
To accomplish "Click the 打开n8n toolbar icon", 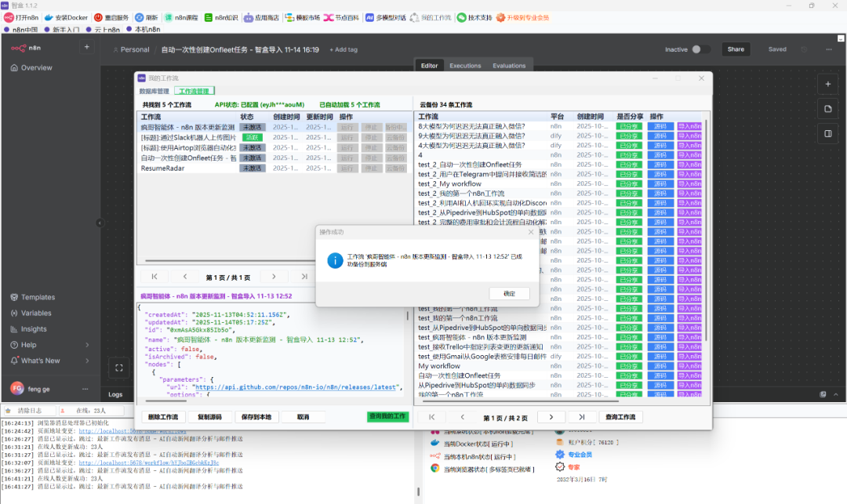I will coord(9,17).
